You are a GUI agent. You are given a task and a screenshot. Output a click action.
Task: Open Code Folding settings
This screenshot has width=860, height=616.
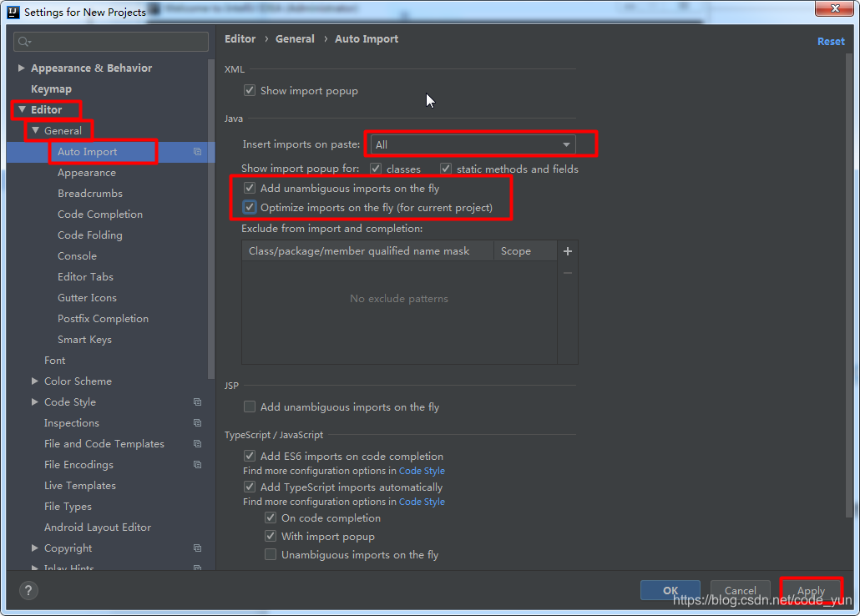pyautogui.click(x=90, y=235)
